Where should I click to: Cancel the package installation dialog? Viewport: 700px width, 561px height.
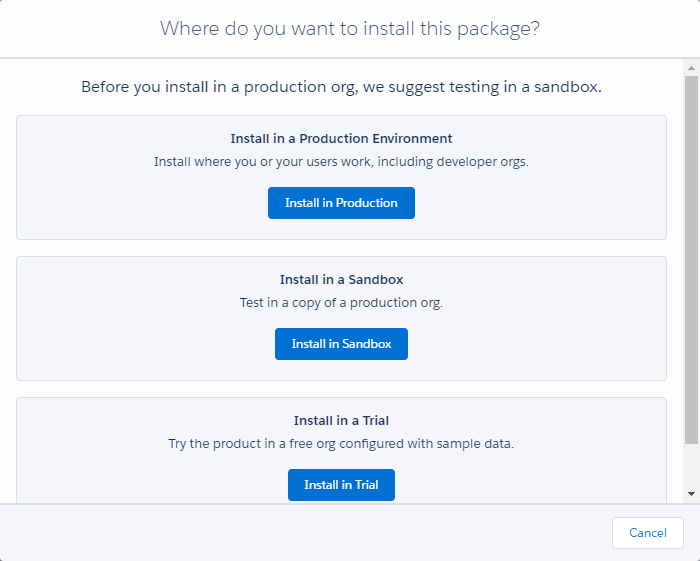[x=647, y=533]
